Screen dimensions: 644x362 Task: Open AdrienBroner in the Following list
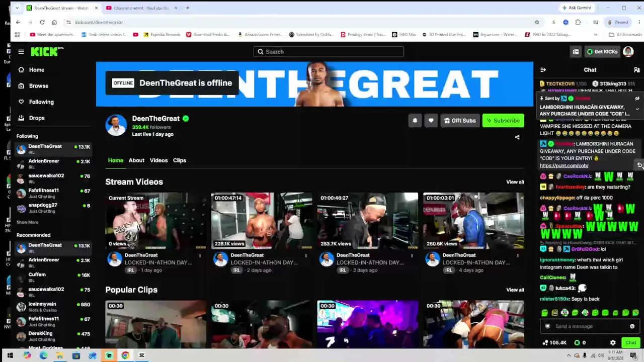[53, 164]
